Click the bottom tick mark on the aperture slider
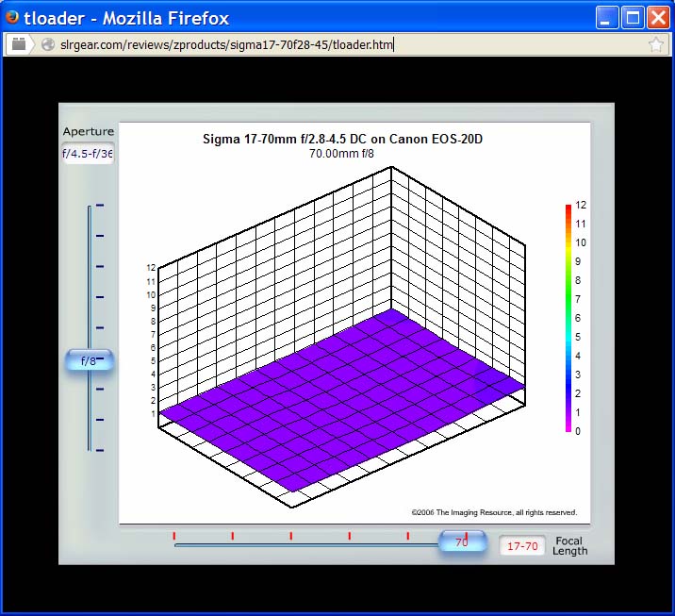 (100, 450)
